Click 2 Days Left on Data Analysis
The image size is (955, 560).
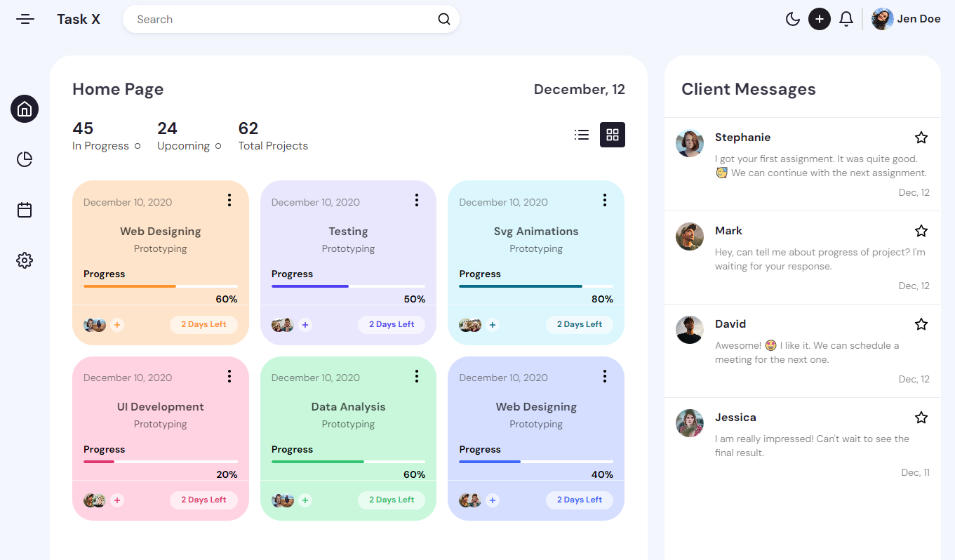392,500
